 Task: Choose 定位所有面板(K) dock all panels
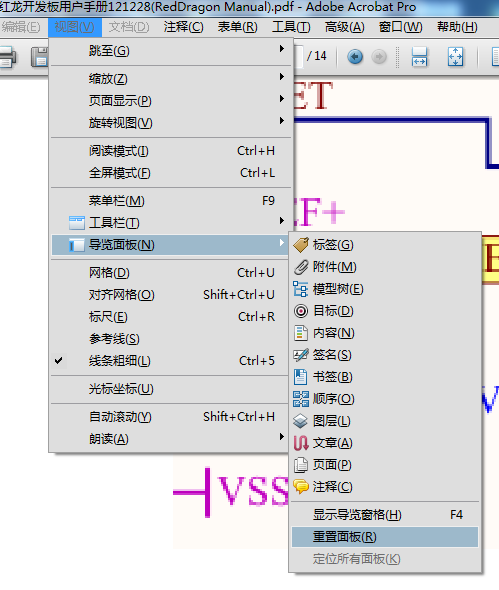pyautogui.click(x=385, y=559)
